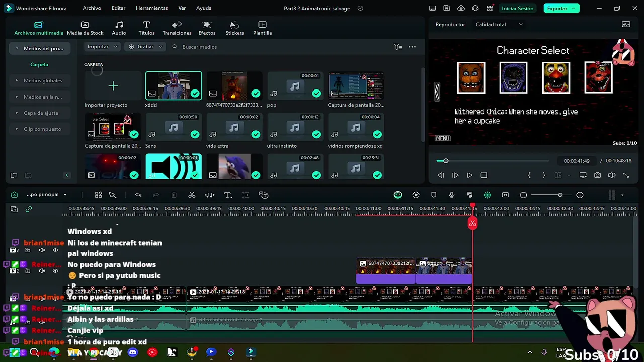Screen dimensions: 644x362
Task: Expand the Capa de ajuste item
Action: [17, 113]
